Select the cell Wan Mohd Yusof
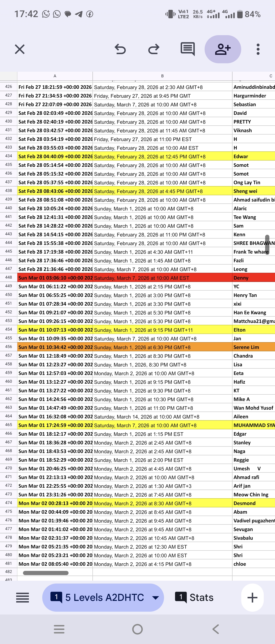This screenshot has width=275, height=644. [254, 408]
